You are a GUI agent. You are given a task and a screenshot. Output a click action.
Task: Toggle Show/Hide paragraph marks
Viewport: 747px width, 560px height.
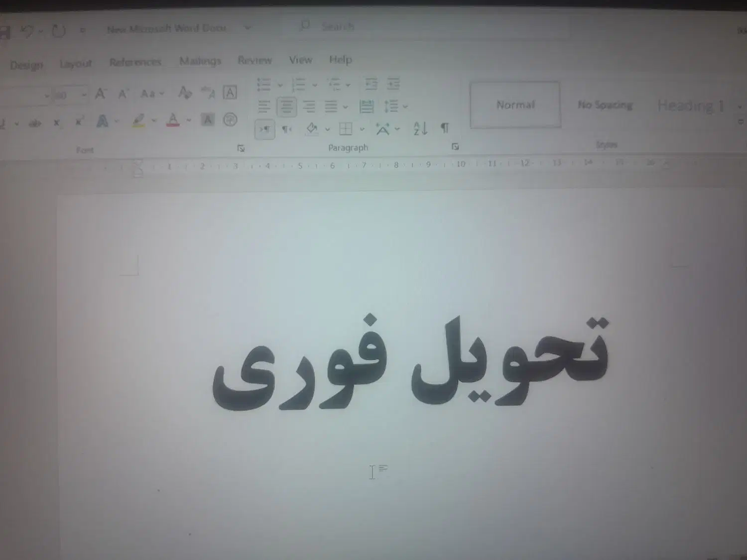pyautogui.click(x=445, y=128)
